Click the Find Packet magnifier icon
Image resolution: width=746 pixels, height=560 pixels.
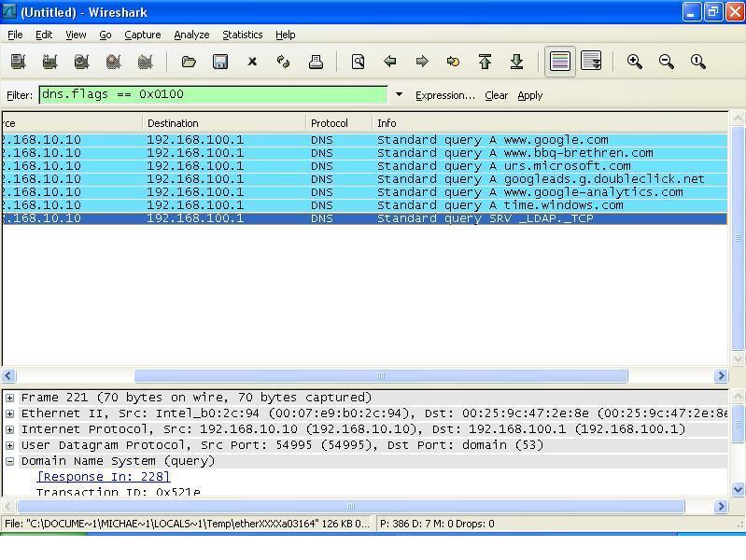tap(358, 62)
